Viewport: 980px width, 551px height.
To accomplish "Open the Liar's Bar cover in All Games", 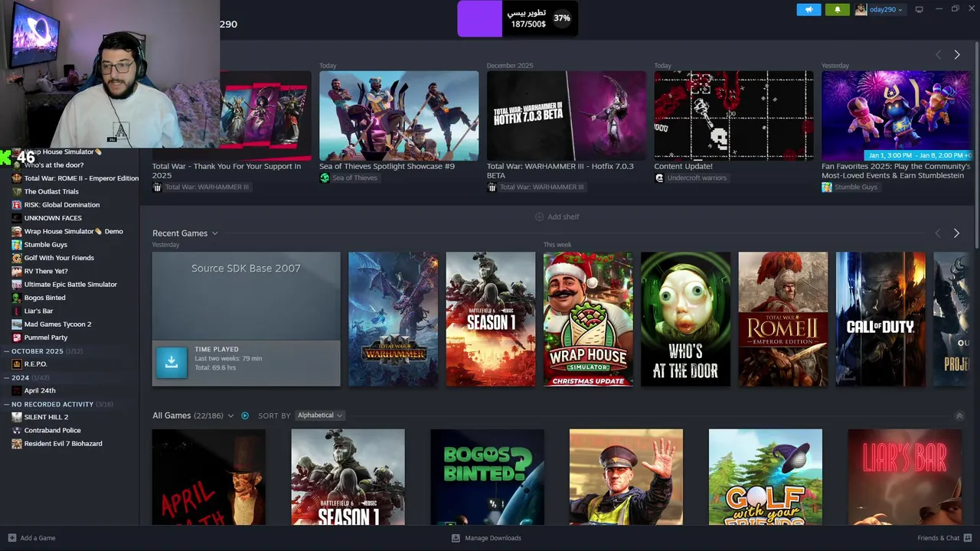I will 905,477.
